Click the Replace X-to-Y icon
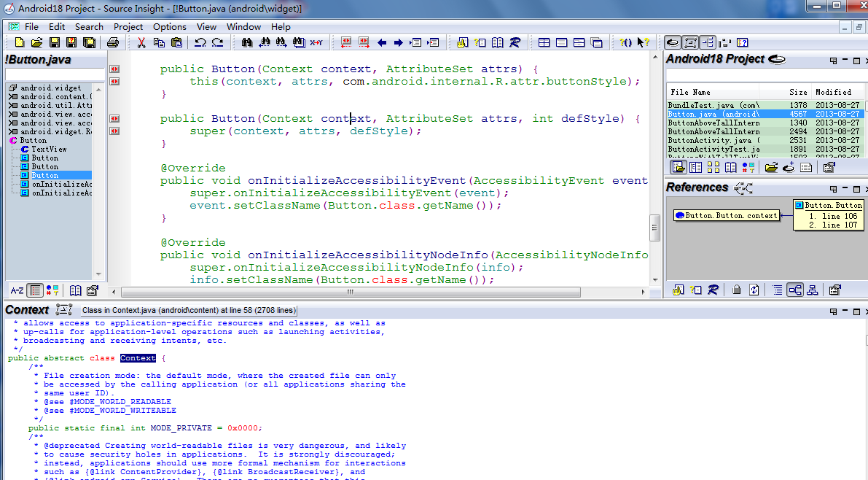 (316, 43)
